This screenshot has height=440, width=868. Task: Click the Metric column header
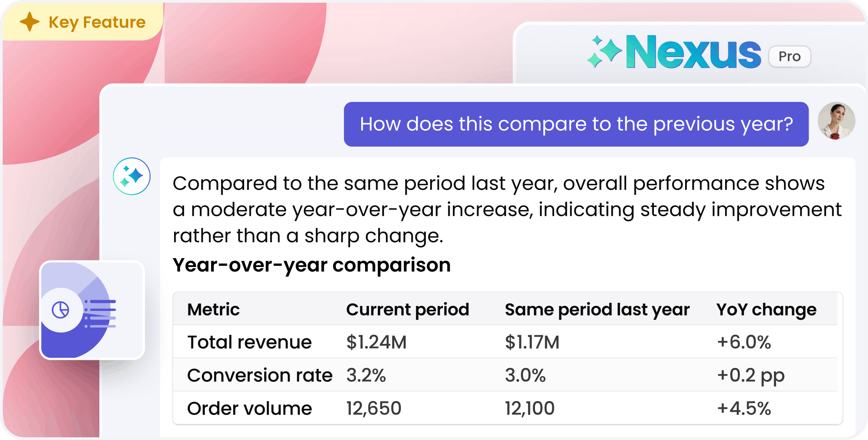coord(213,309)
